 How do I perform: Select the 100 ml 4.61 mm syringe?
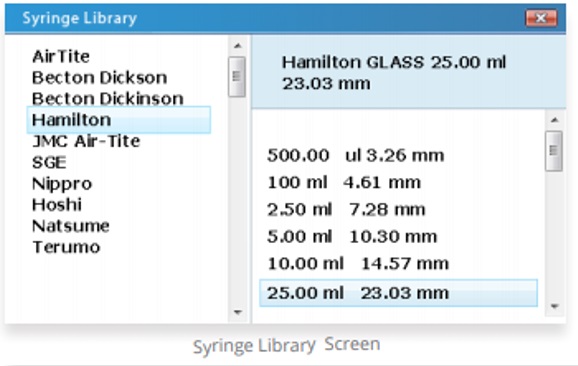344,182
